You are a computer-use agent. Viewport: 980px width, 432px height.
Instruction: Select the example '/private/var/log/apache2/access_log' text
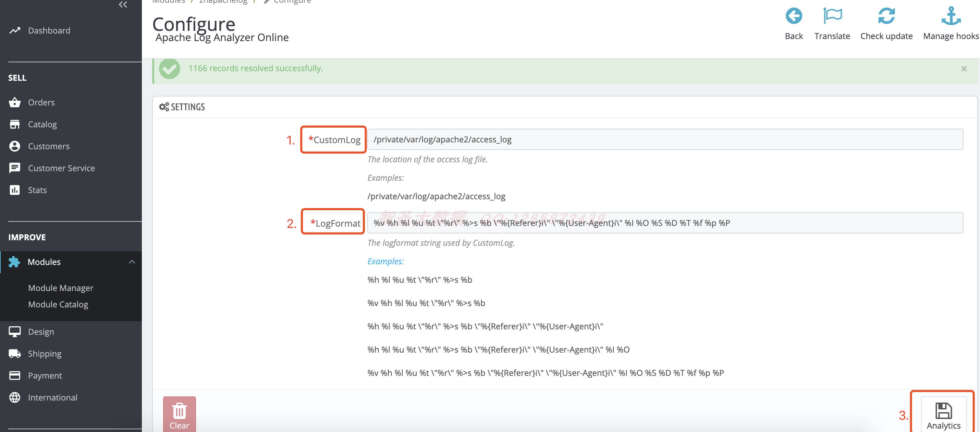436,196
